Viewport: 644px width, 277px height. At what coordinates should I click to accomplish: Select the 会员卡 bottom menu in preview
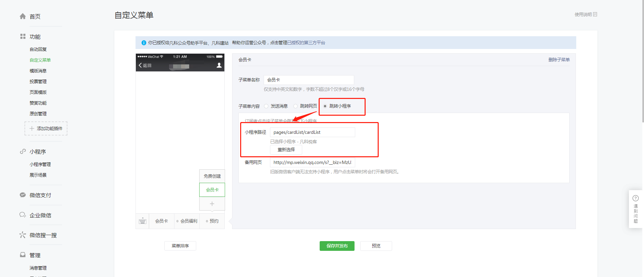tap(161, 221)
